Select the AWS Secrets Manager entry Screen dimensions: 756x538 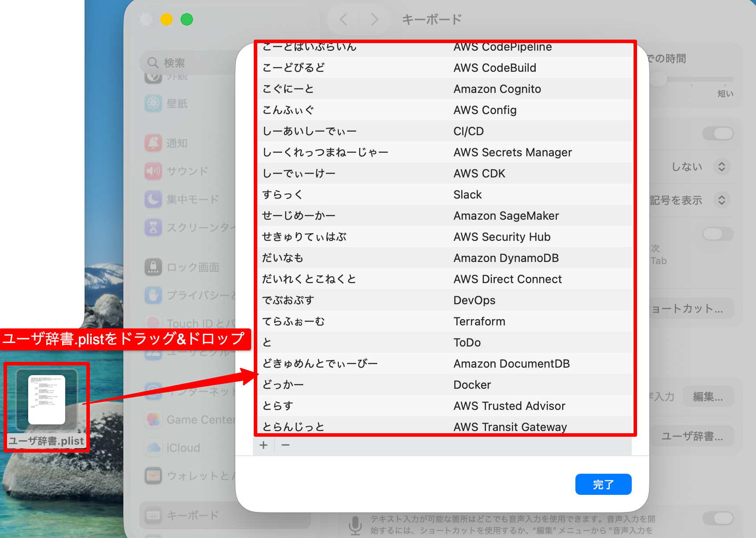pos(445,152)
